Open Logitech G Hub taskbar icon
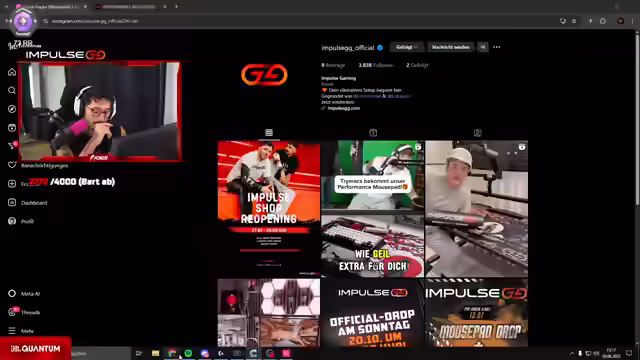 (x=221, y=353)
